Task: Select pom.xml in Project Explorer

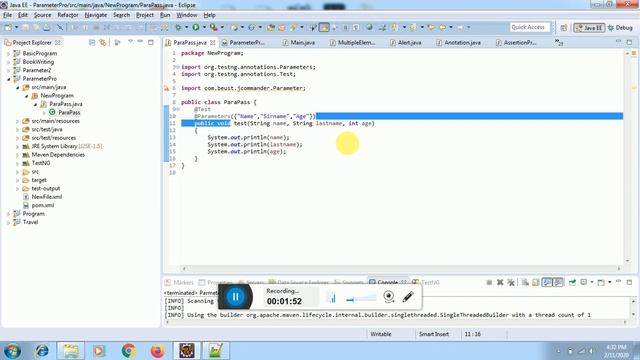Action: (43, 205)
